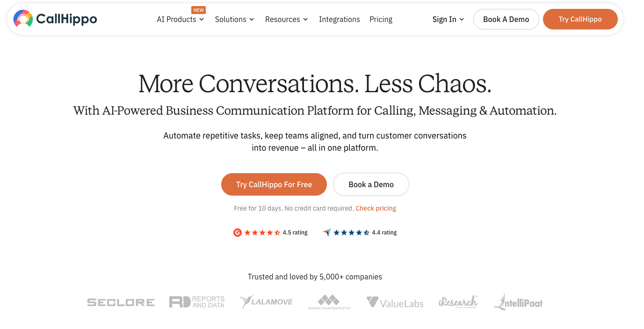The image size is (644, 329).
Task: Click Book A Demo in the header
Action: (506, 19)
